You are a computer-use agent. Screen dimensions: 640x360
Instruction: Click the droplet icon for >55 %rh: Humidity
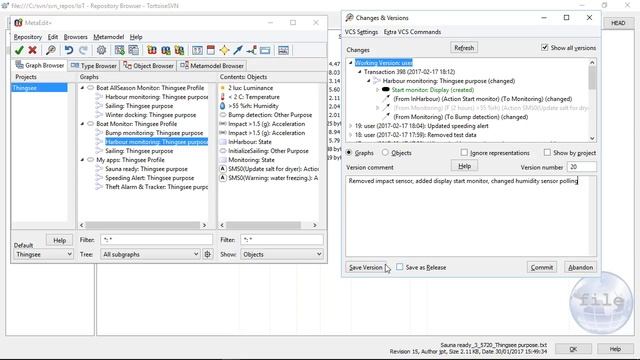[222, 106]
